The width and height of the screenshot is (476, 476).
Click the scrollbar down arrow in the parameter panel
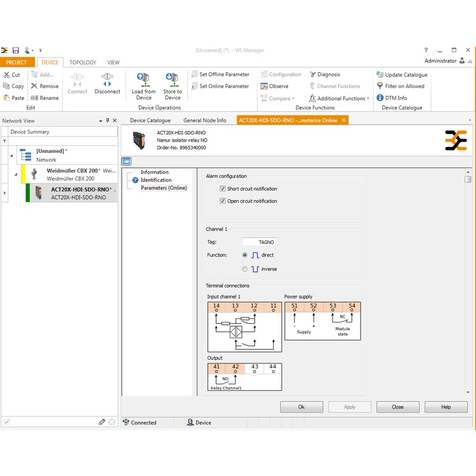[x=468, y=392]
